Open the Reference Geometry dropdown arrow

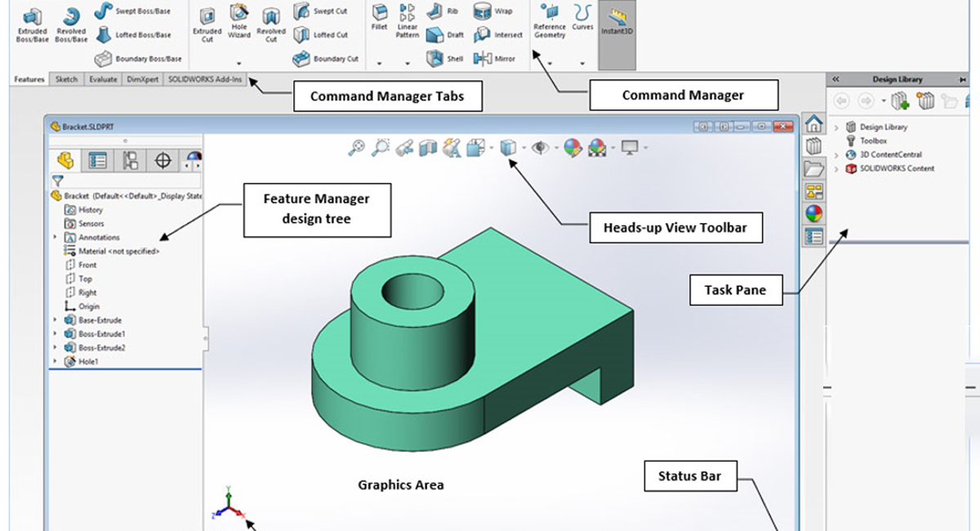pos(550,63)
